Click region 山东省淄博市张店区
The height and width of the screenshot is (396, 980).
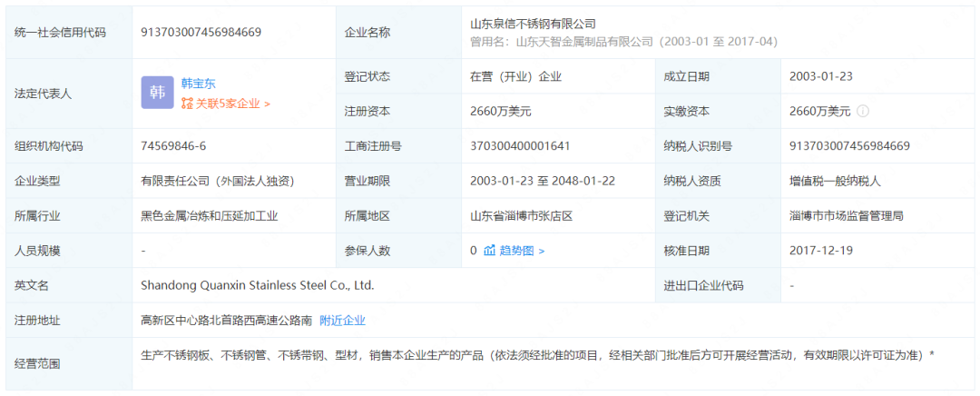(x=521, y=216)
